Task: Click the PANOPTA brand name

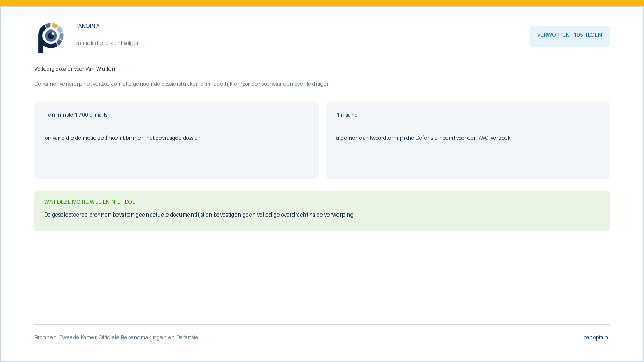Action: [87, 26]
